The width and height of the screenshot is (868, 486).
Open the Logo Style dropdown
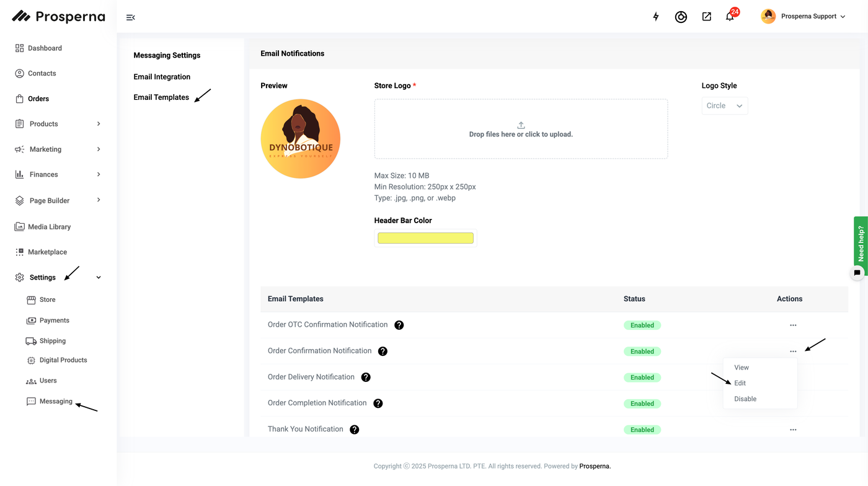[x=724, y=106]
